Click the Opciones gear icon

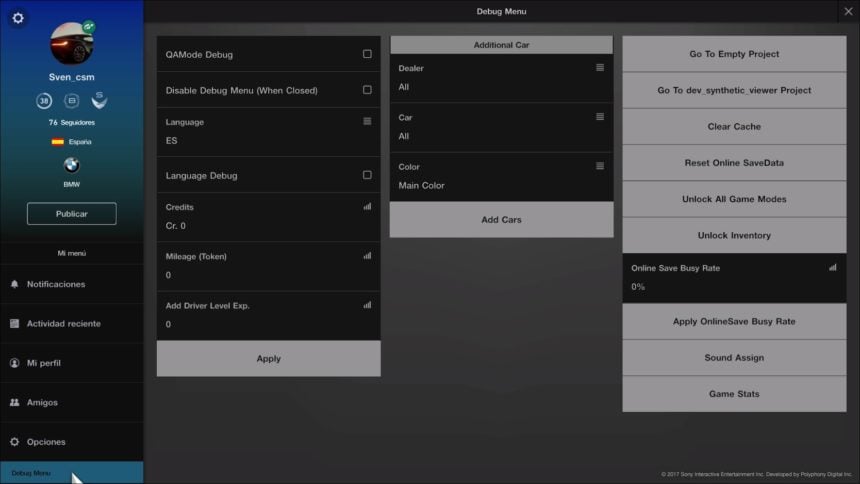14,442
